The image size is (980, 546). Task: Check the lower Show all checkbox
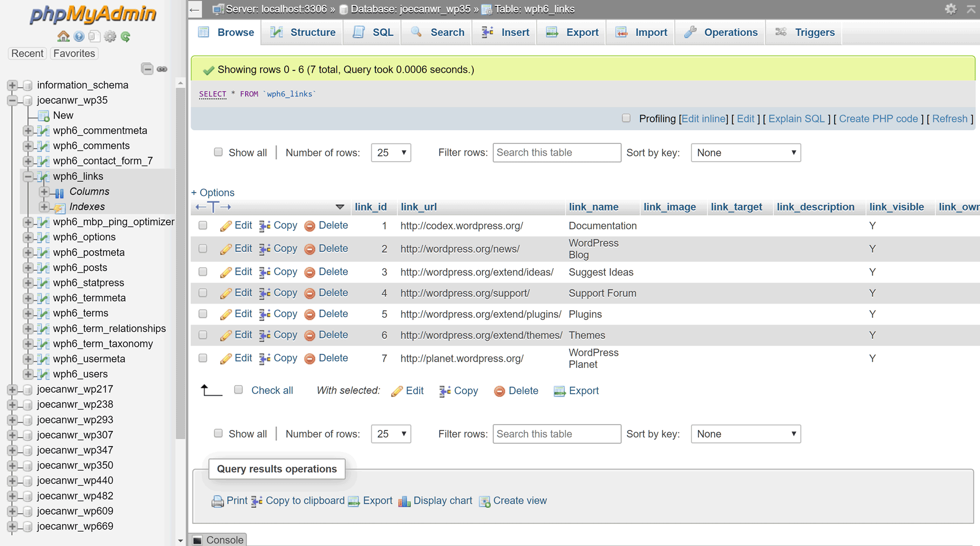coord(218,433)
